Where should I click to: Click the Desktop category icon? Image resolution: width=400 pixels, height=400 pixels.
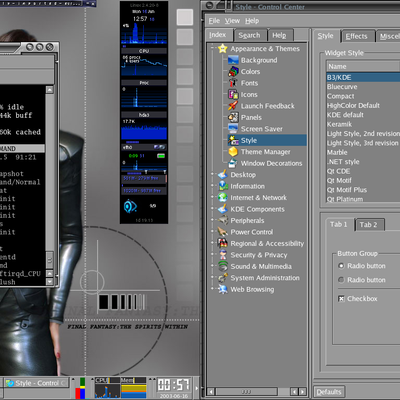223,175
